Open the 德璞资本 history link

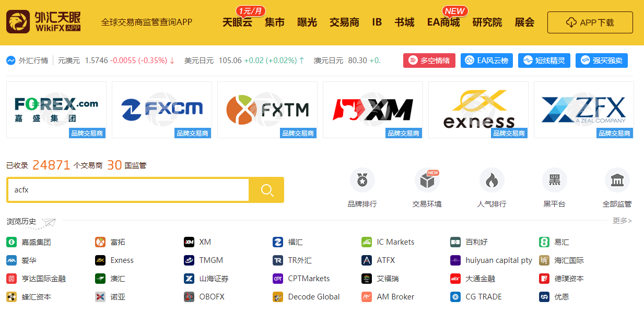point(569,279)
